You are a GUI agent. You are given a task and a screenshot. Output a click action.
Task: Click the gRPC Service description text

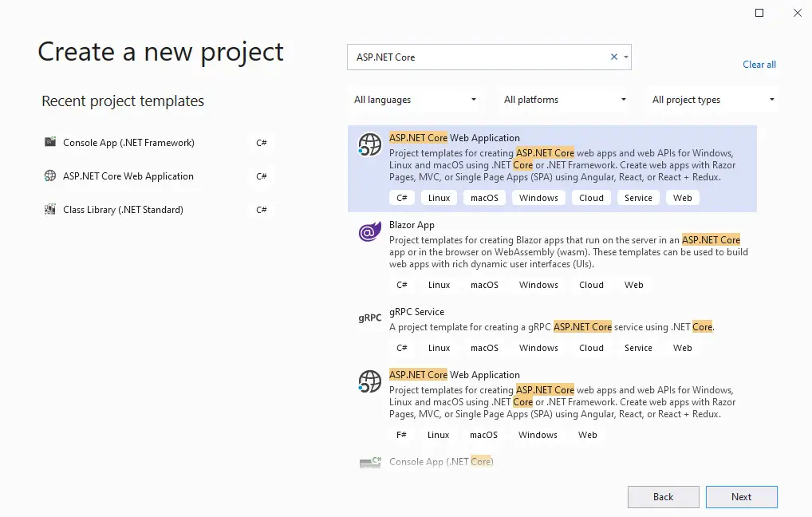coord(552,327)
